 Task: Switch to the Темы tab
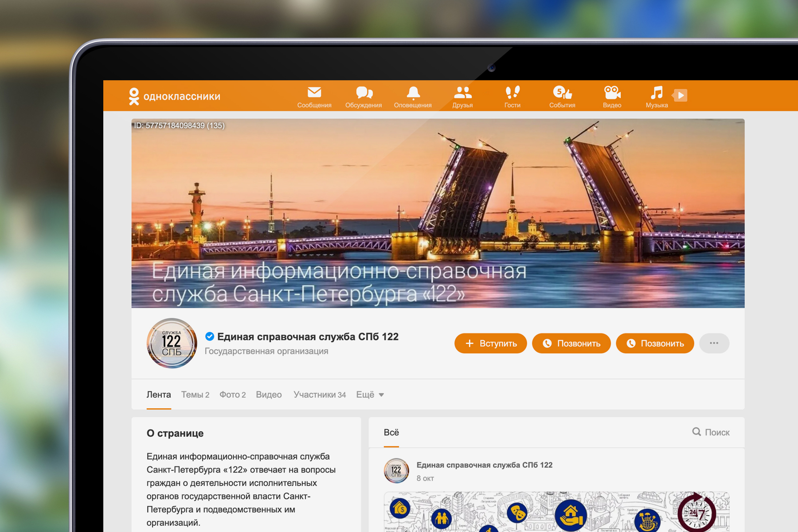(x=195, y=395)
